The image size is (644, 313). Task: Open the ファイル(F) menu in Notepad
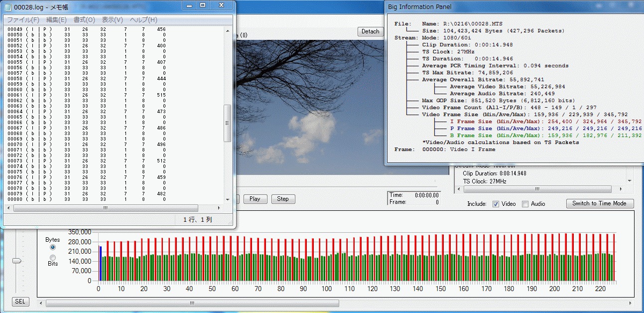click(22, 20)
